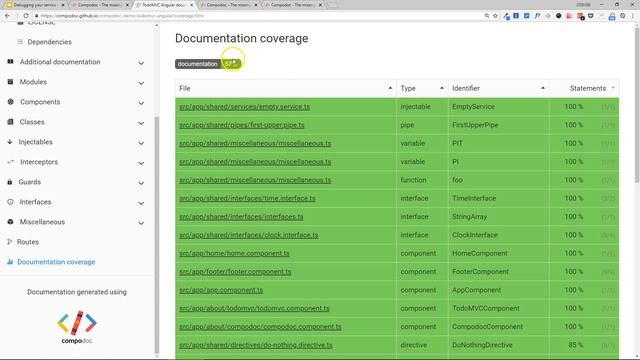Expand the Miscellaneous section chevron
The width and height of the screenshot is (640, 360).
(x=141, y=223)
